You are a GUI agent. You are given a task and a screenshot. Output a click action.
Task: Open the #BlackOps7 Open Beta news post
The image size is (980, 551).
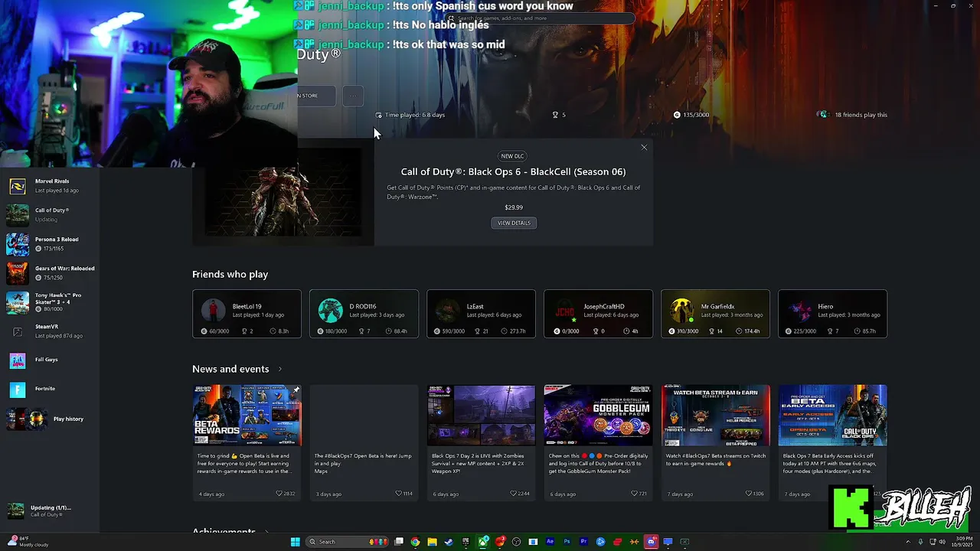tap(364, 442)
